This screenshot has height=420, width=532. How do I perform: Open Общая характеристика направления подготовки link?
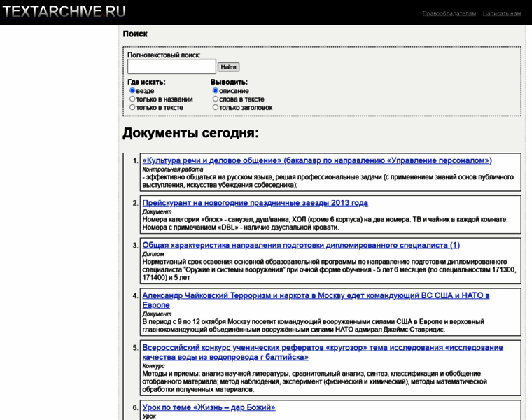(301, 245)
